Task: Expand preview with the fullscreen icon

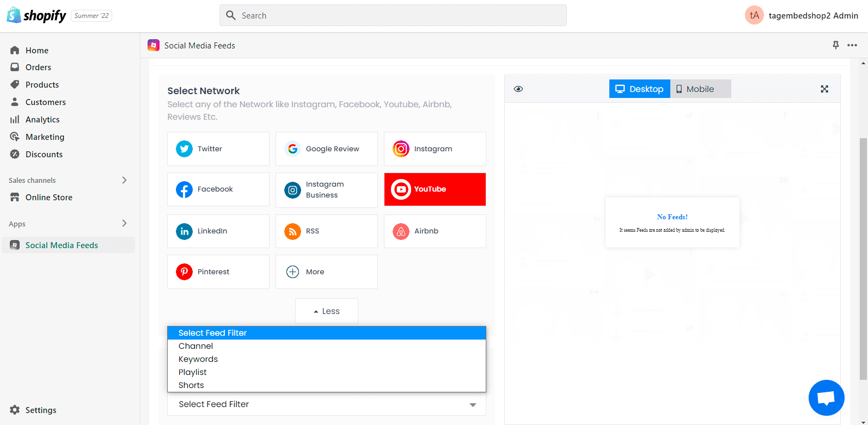Action: [824, 89]
